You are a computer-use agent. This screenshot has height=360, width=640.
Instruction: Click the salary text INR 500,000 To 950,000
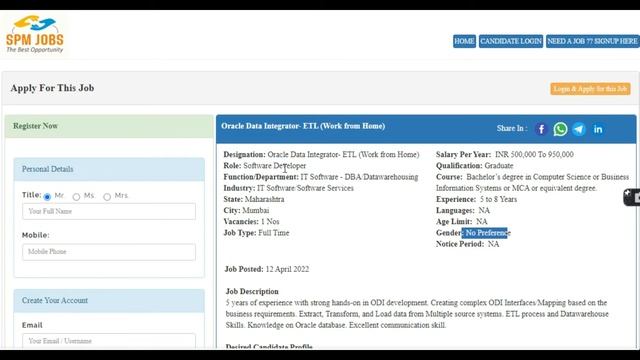click(534, 154)
